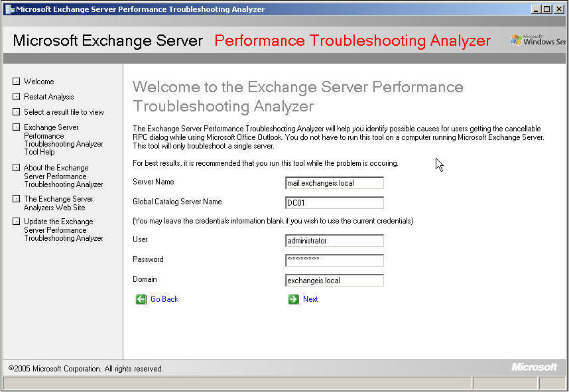Screen dimensions: 569x392
Task: Click the Domain input field
Action: (334, 280)
